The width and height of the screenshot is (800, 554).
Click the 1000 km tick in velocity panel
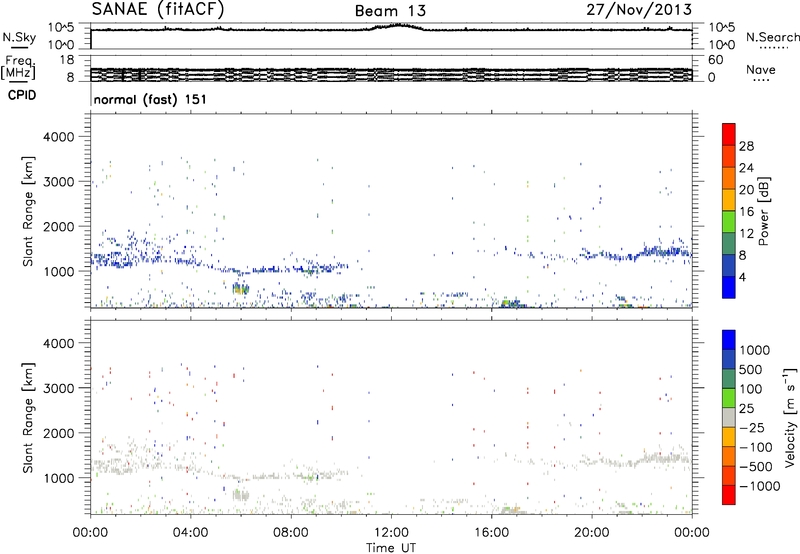(58, 478)
